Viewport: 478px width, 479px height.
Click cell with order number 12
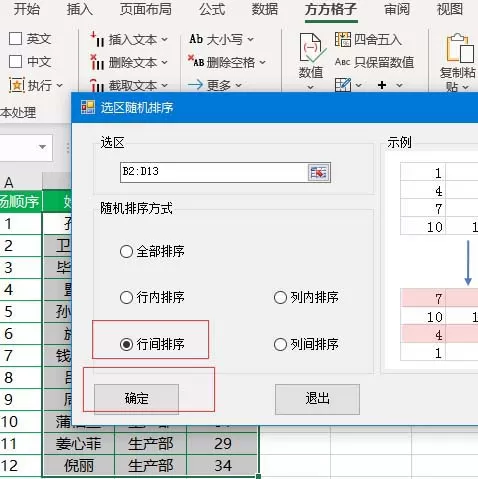pos(21,465)
